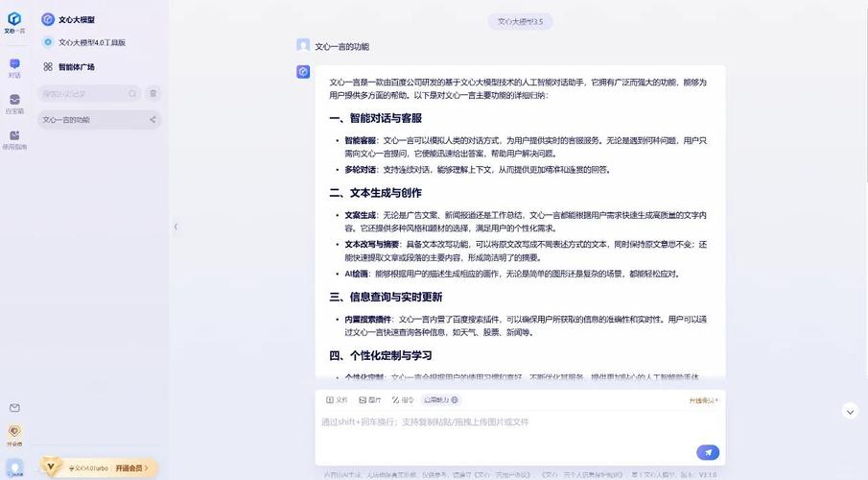Viewport: 868px width, 480px height.
Task: Select 文心大模型4.0工具版 model
Action: [x=84, y=42]
